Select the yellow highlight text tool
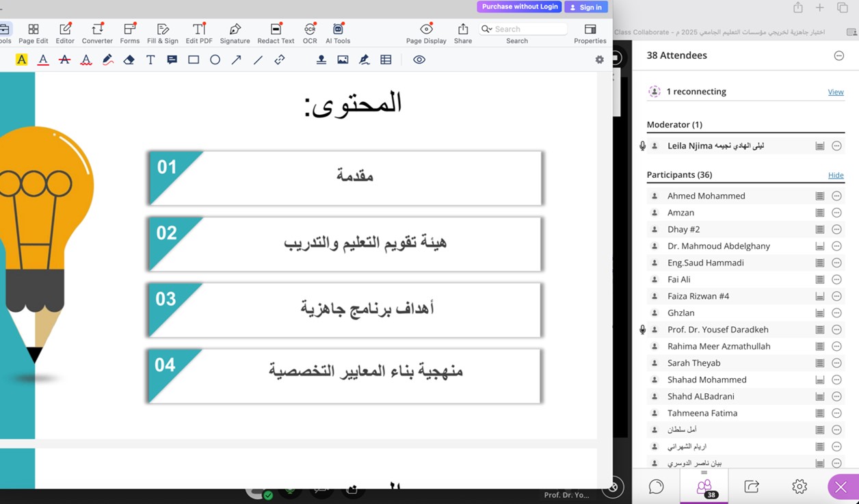 point(21,60)
